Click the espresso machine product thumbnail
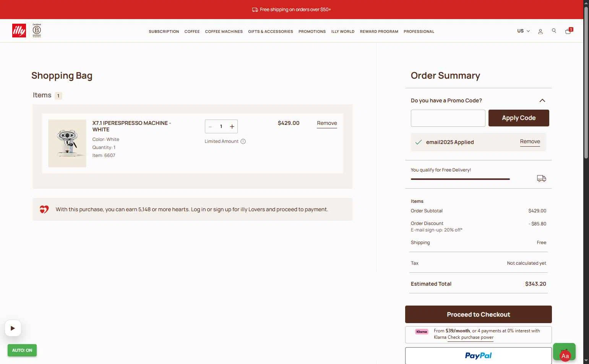This screenshot has height=364, width=589. click(x=67, y=143)
